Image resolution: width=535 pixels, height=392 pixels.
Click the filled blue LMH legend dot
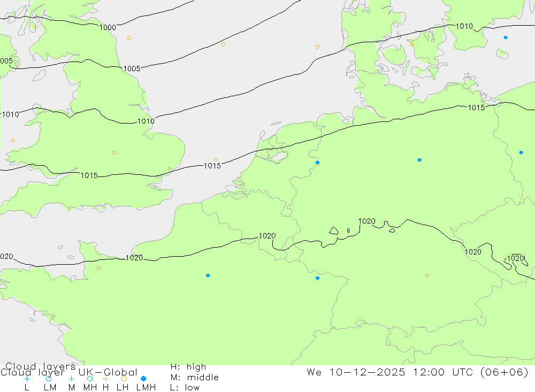point(143,379)
